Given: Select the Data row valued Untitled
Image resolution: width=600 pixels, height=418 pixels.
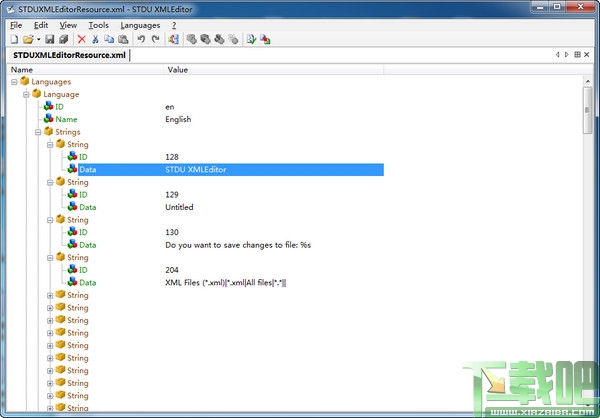Looking at the screenshot, I should tap(88, 207).
